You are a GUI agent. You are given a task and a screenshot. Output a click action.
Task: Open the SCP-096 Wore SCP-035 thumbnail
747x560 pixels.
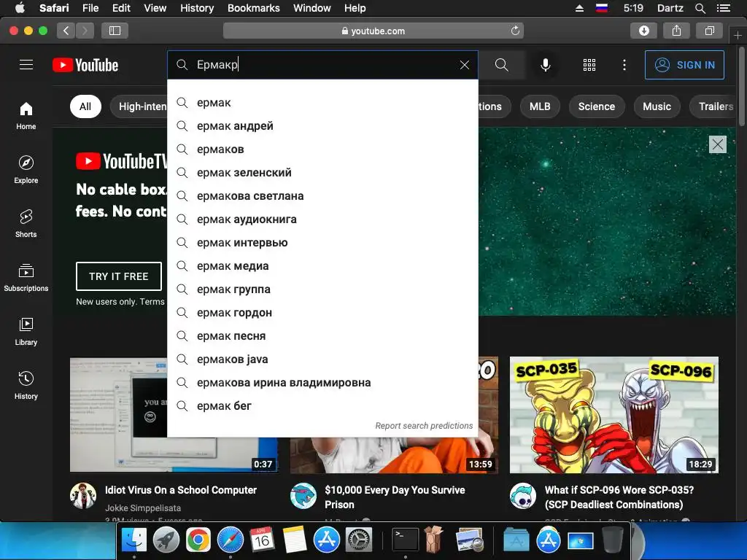[614, 415]
